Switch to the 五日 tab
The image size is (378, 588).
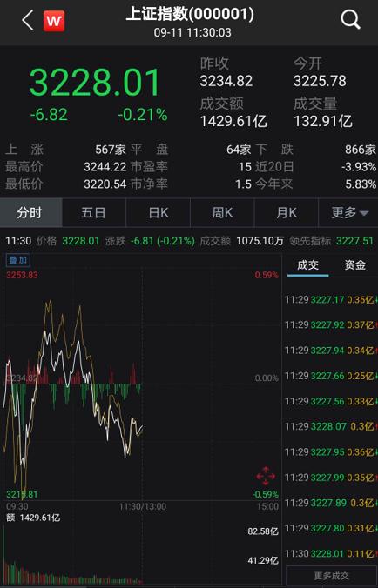tap(93, 212)
